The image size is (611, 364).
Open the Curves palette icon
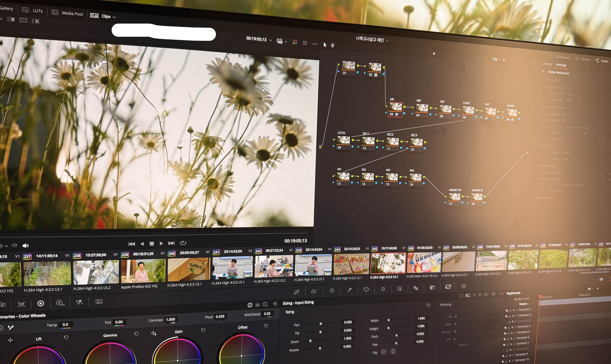click(296, 292)
